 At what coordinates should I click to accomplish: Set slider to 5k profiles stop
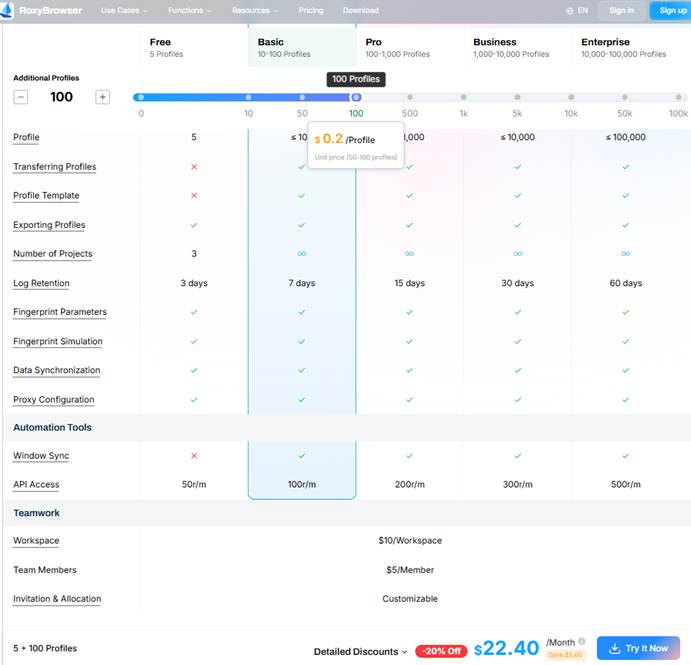[517, 97]
